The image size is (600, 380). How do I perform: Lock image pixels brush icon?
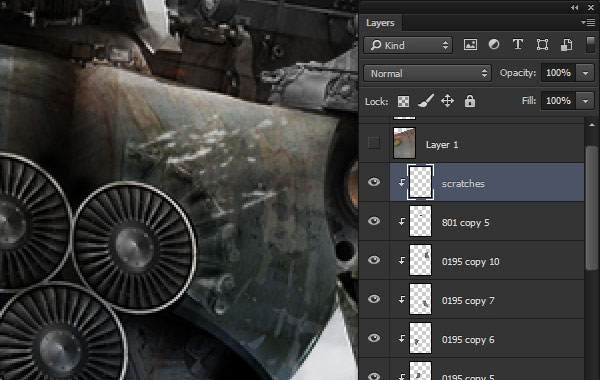pos(426,101)
